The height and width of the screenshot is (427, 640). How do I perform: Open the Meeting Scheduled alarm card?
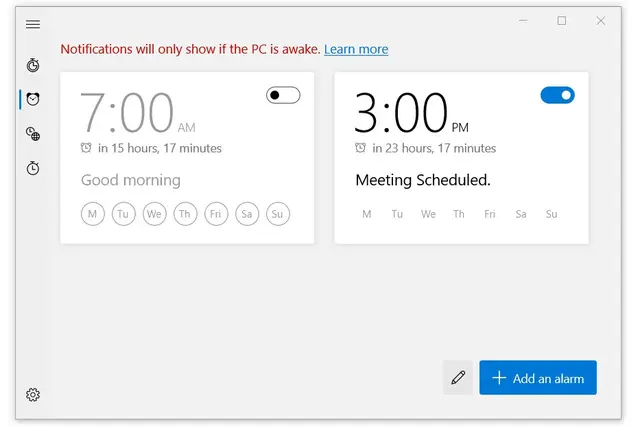(x=462, y=158)
